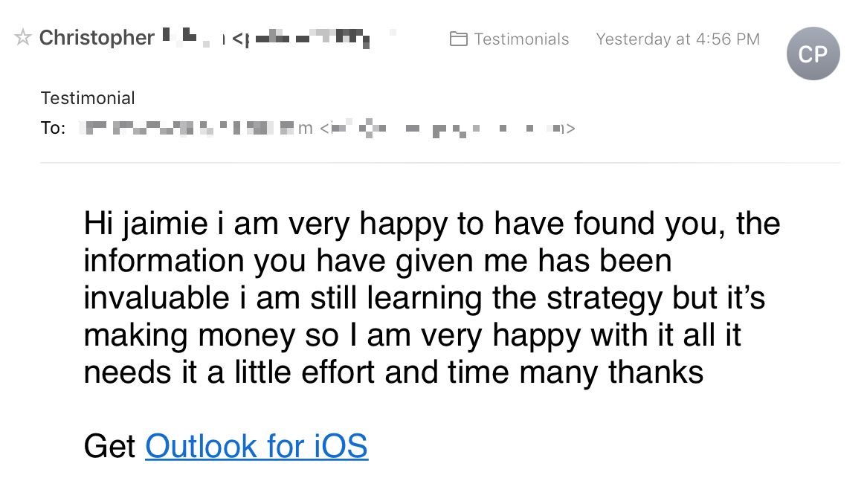867x504 pixels.
Task: Click the Testimonial subject line
Action: 88,98
